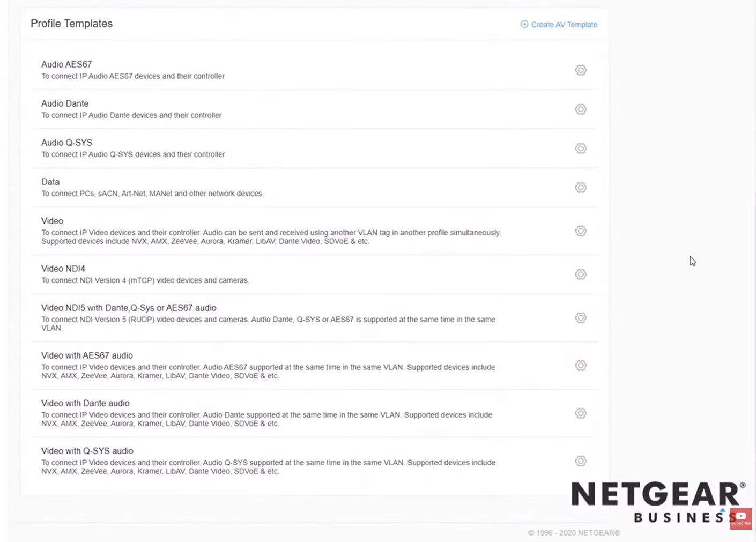Click the 1996 - 2020 NETGEAR copyright text
The width and height of the screenshot is (756, 542).
tap(574, 533)
